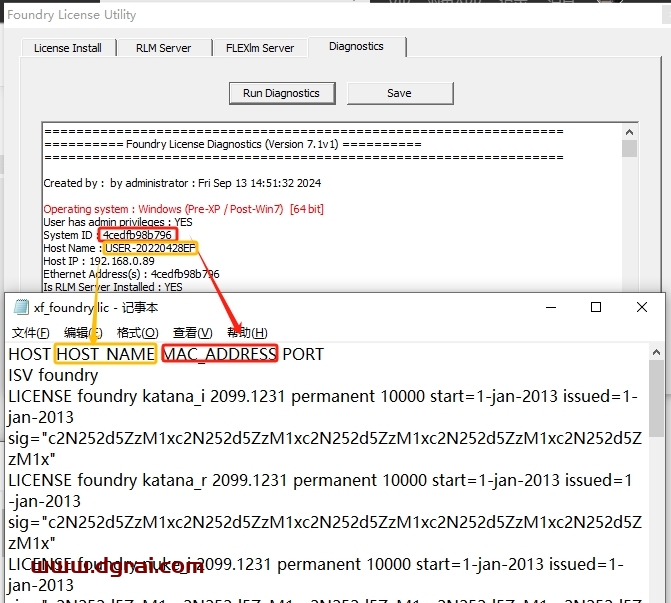Go to the Diagnostics tab

point(356,47)
